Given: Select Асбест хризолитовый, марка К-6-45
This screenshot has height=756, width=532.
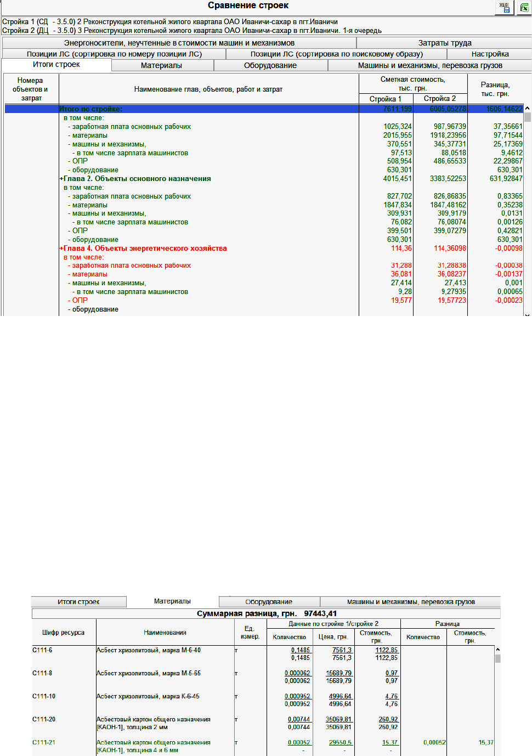Looking at the screenshot, I should (148, 696).
